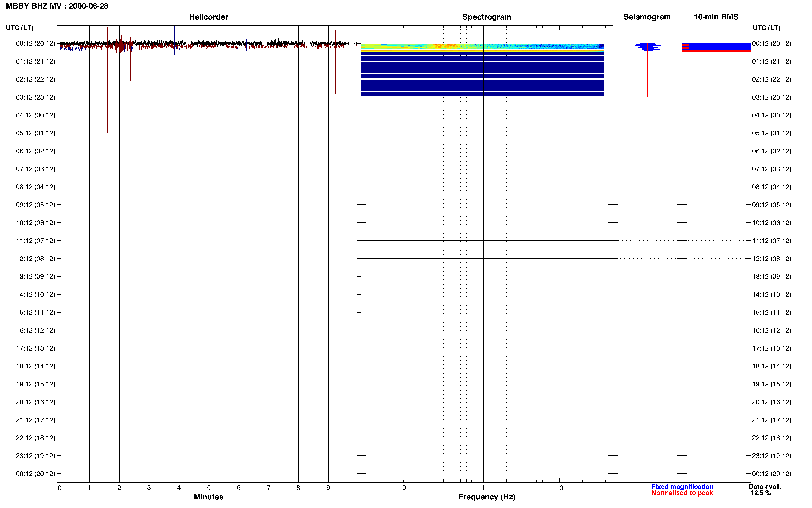Click the '1' tick on Frequency axis
The width and height of the screenshot is (812, 508).
pyautogui.click(x=483, y=488)
